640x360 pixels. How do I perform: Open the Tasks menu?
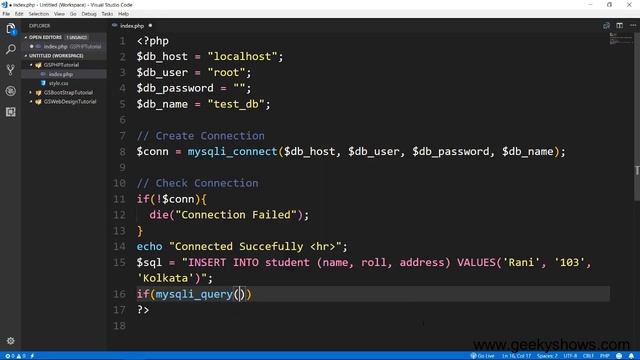107,14
